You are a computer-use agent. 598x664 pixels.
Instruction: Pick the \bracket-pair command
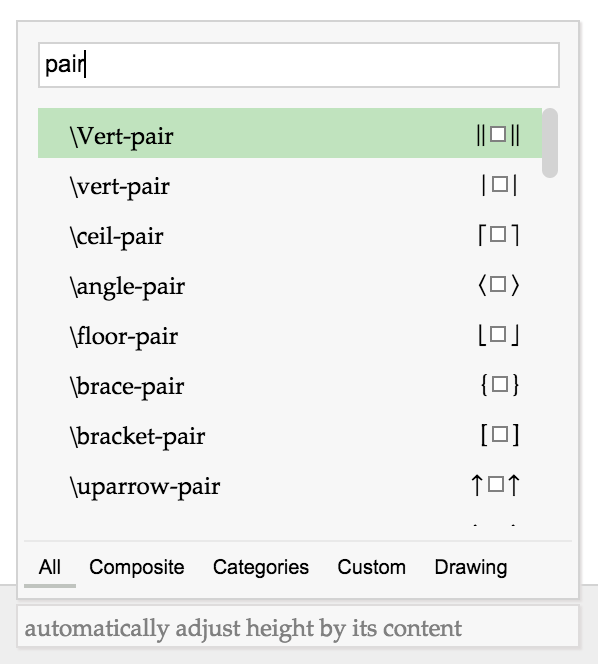pos(290,433)
